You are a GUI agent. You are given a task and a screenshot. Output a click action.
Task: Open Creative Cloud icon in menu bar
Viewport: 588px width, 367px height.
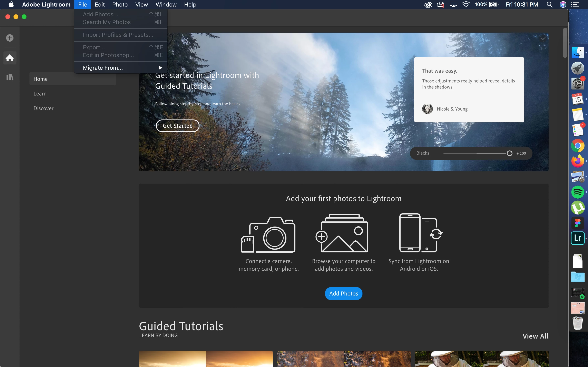(428, 5)
